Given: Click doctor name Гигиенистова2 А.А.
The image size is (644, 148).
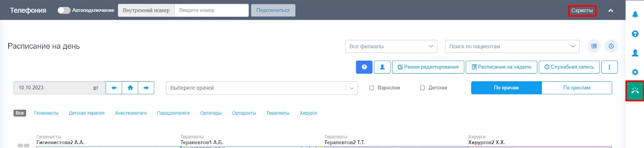Looking at the screenshot, I should [60, 142].
